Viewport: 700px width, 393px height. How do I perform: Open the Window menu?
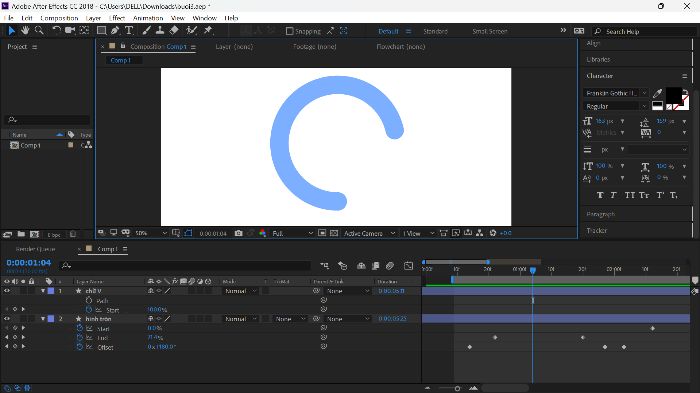204,18
